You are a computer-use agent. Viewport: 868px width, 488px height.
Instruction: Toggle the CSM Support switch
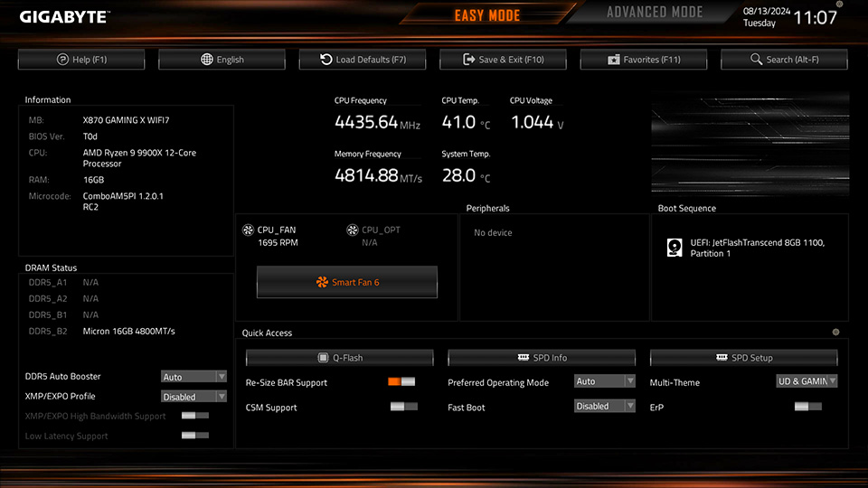pyautogui.click(x=404, y=408)
